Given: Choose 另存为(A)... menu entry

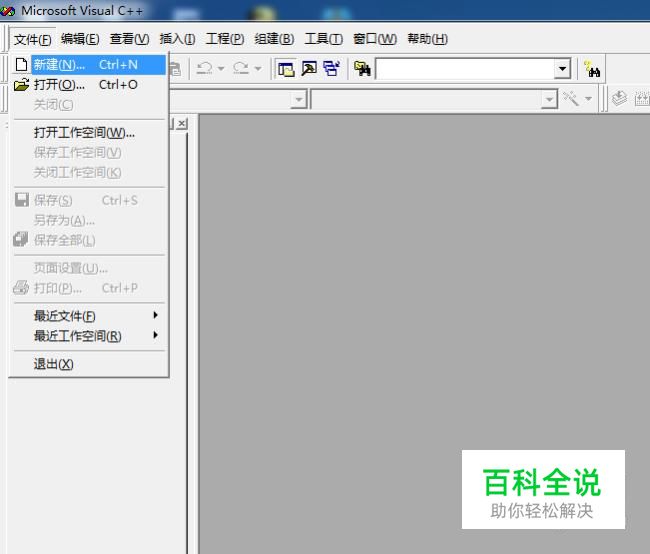Looking at the screenshot, I should click(x=90, y=220).
